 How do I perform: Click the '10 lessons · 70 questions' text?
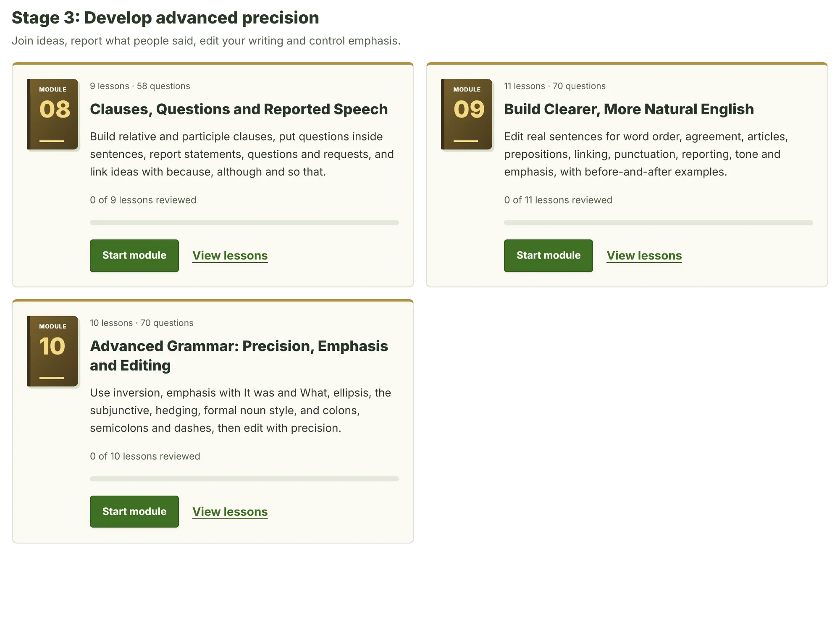[x=142, y=323]
